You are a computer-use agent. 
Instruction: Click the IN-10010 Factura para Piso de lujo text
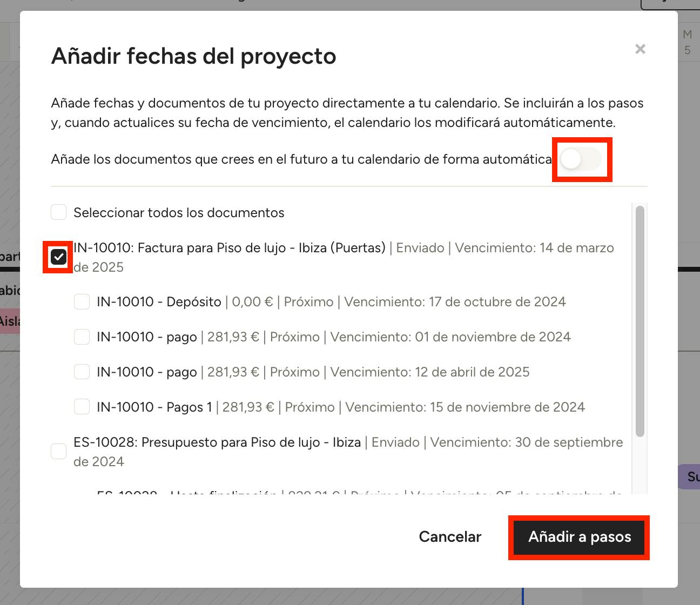point(230,248)
